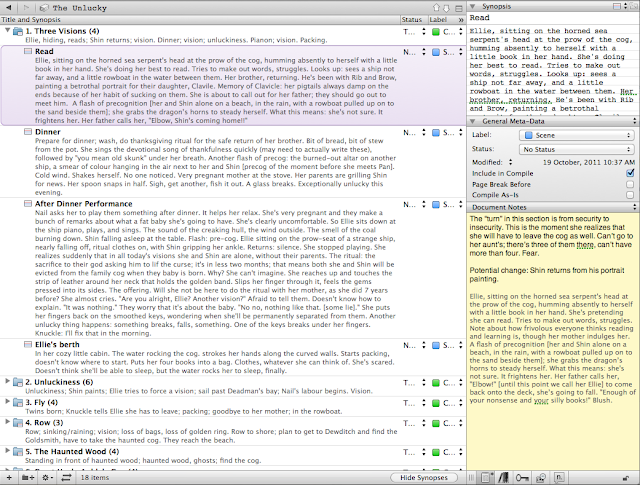Add new item with plus button

(x=9, y=477)
